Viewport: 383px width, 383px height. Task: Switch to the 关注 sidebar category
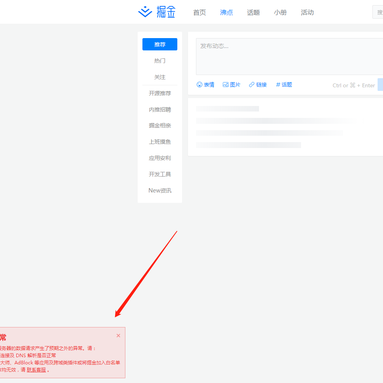coord(160,77)
